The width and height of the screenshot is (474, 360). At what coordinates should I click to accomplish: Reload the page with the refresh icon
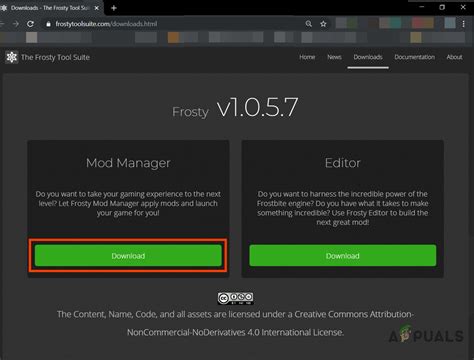point(30,24)
